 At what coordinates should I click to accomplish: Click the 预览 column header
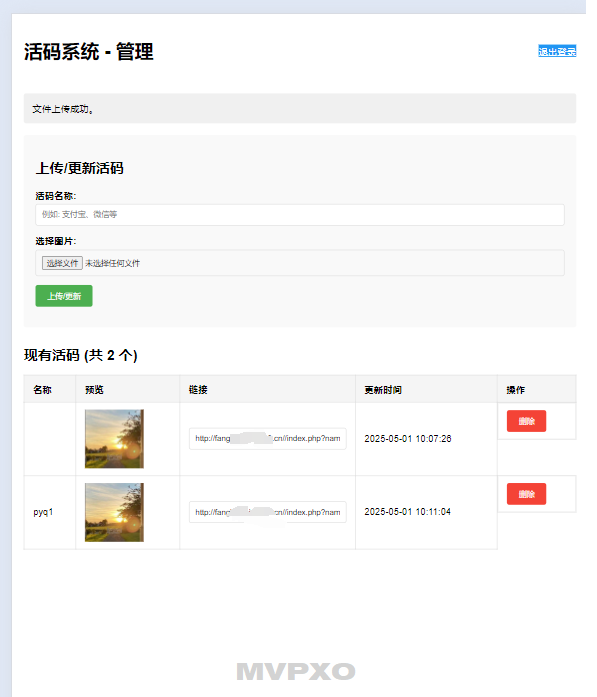94,390
